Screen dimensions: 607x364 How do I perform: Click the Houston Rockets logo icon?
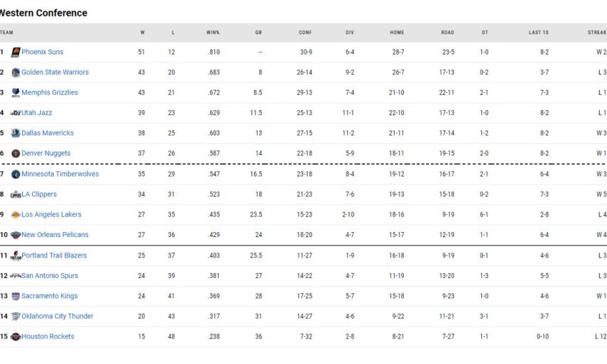click(x=16, y=336)
